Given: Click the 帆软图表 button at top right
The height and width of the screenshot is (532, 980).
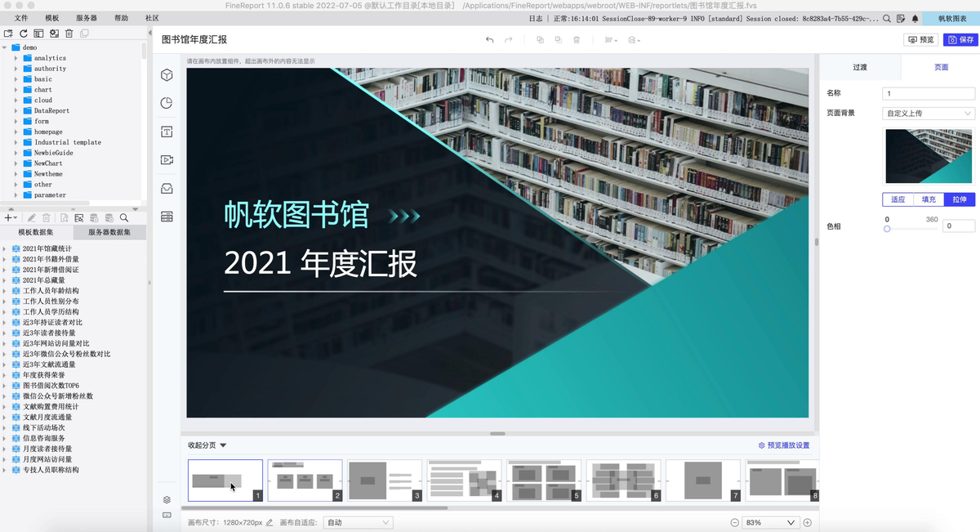Looking at the screenshot, I should point(952,18).
